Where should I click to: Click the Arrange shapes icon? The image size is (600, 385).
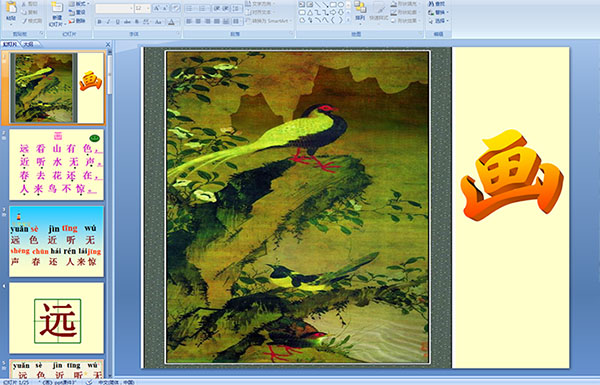coord(360,8)
